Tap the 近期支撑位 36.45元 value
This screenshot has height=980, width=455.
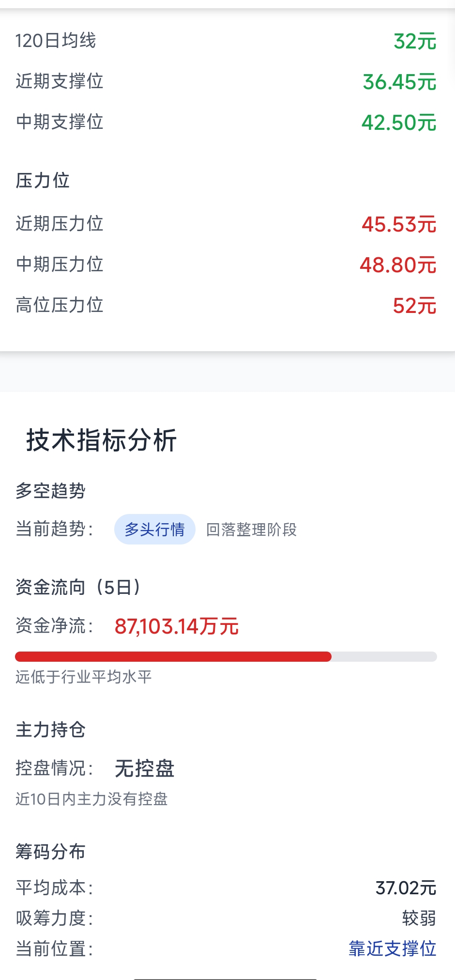click(x=399, y=82)
